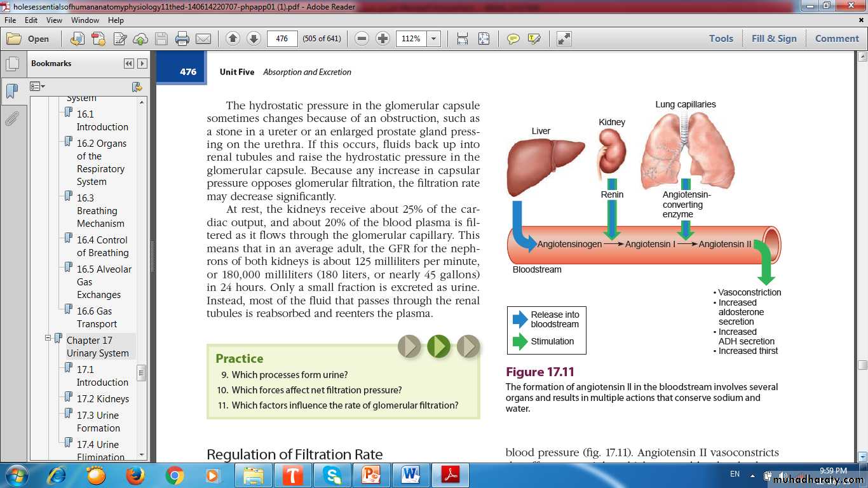Switch to read mode view
Viewport: 868px width, 488px height.
(564, 39)
